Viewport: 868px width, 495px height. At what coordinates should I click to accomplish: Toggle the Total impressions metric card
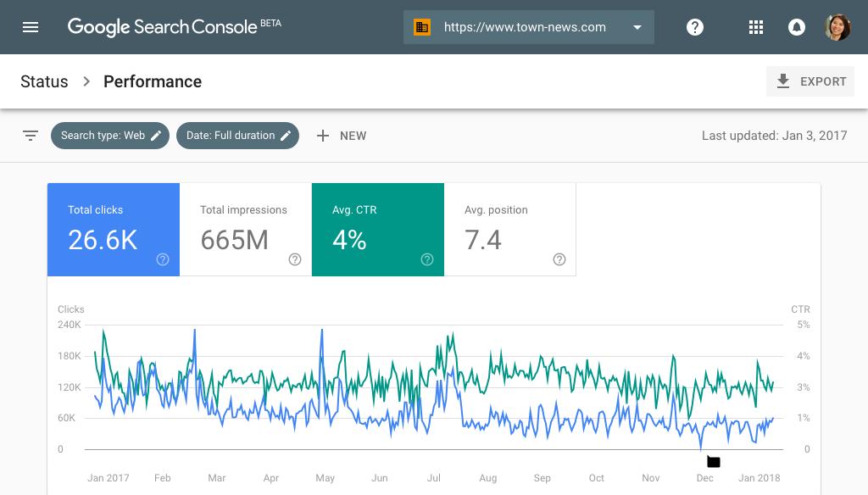tap(246, 229)
